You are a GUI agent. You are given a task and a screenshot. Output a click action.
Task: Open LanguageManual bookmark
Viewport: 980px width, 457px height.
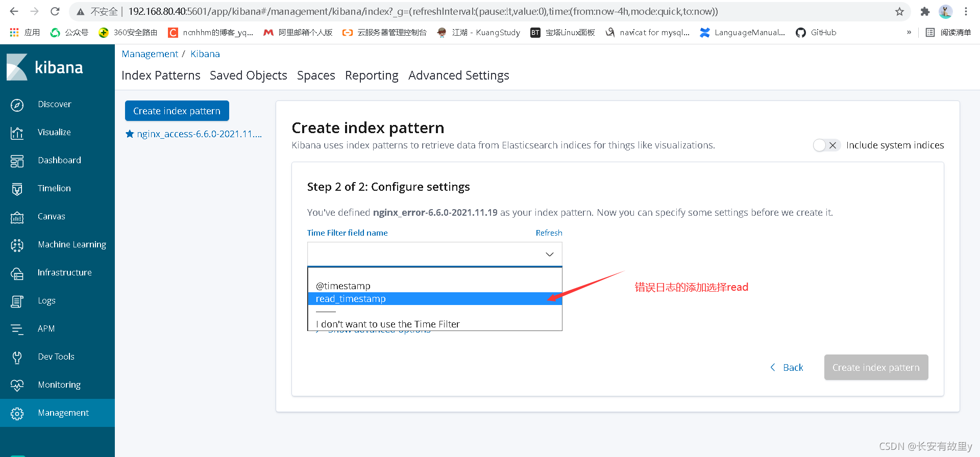pyautogui.click(x=743, y=32)
